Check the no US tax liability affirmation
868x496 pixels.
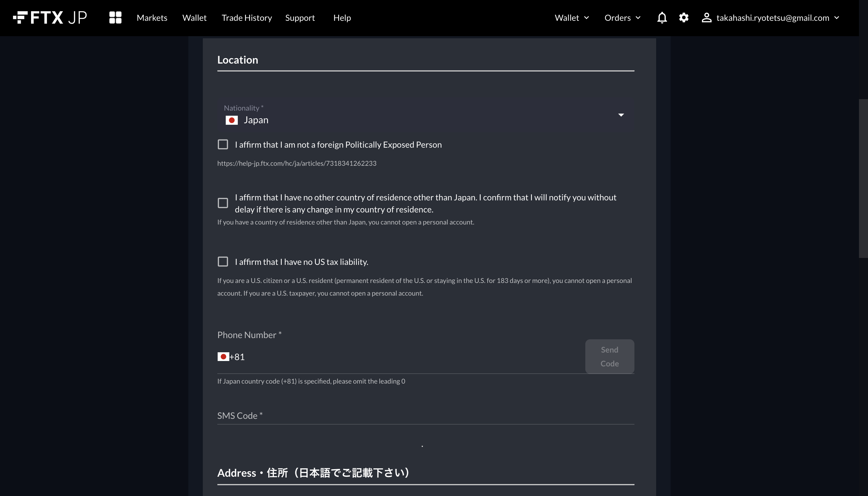click(x=222, y=261)
